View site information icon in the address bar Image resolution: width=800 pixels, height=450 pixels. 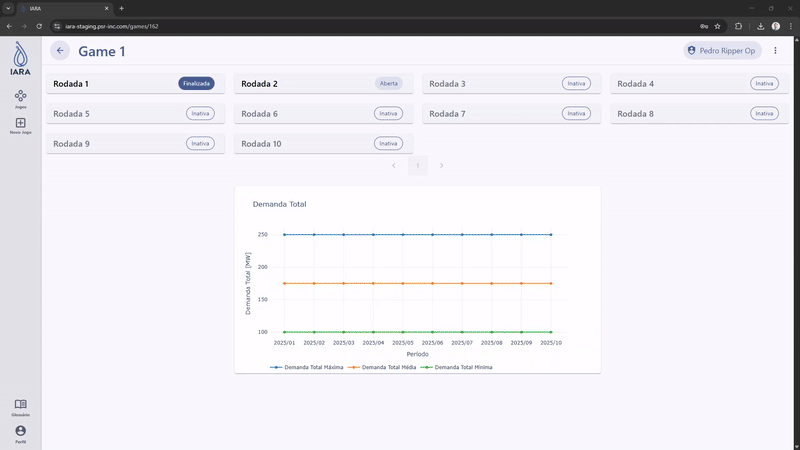pyautogui.click(x=57, y=26)
